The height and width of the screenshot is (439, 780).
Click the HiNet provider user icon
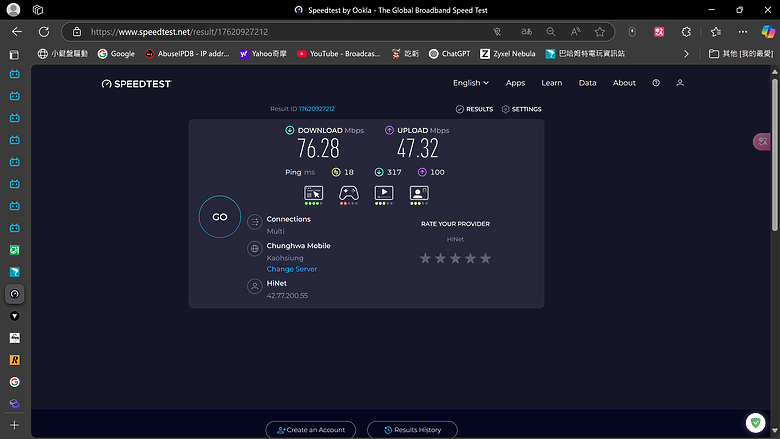click(x=255, y=286)
